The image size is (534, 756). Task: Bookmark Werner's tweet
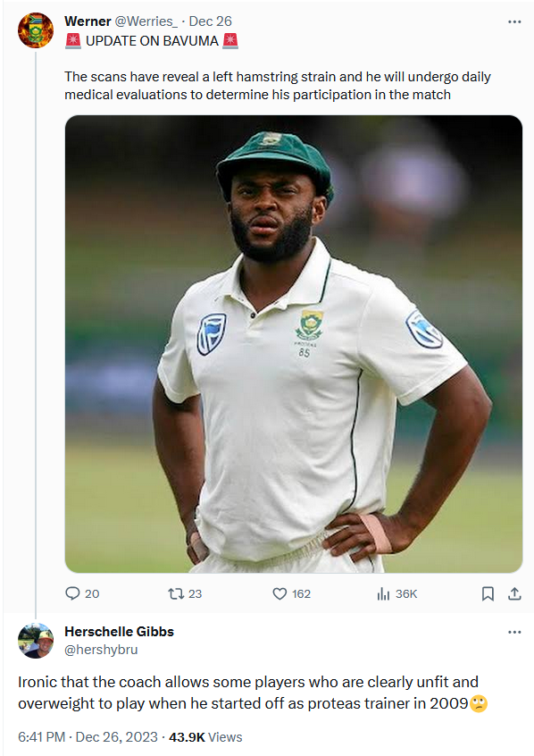(488, 593)
